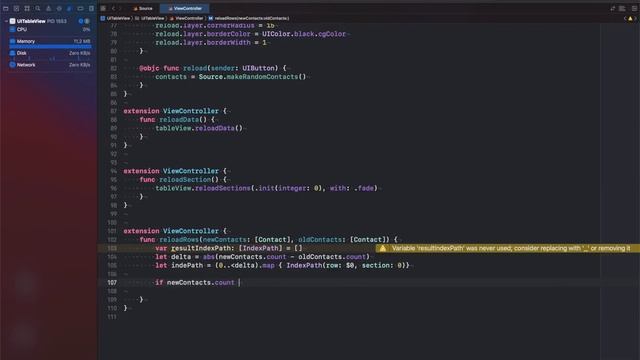Click 'IndexPath(row: $0, section: 0)' expression
This screenshot has width=640, height=360.
point(346,265)
